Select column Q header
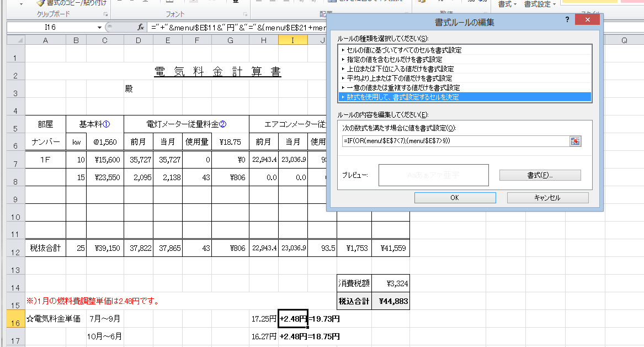 click(x=624, y=40)
